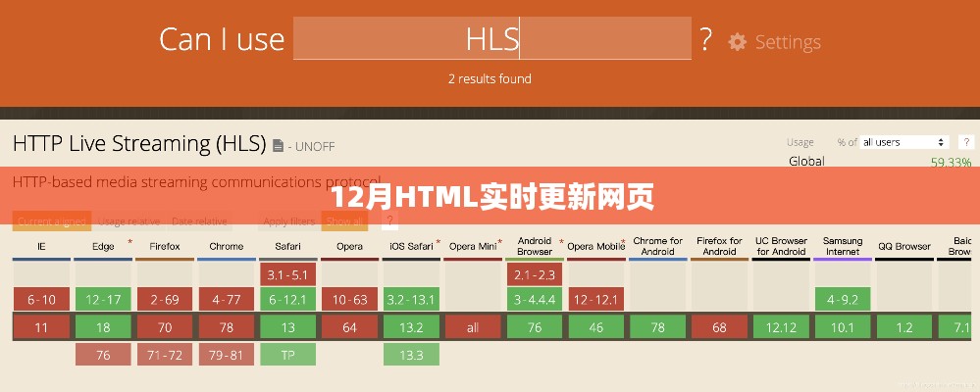The width and height of the screenshot is (980, 392).
Task: Click the UC Browser for Android header
Action: click(x=781, y=247)
